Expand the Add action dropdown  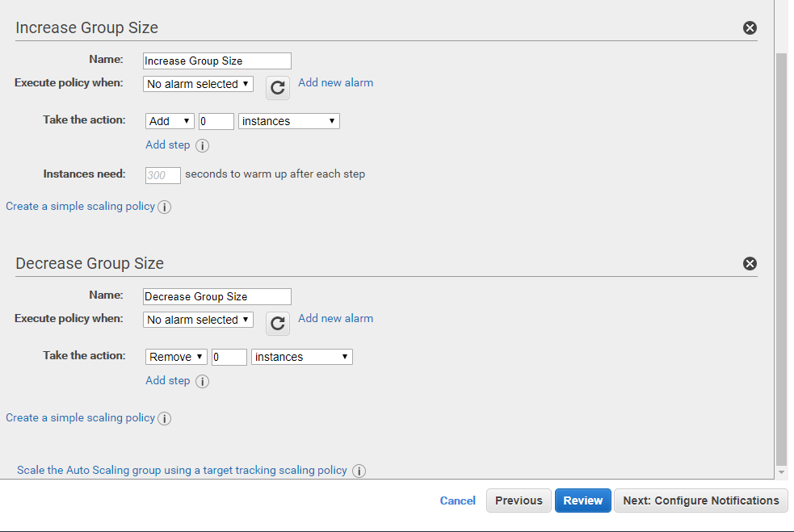pos(170,121)
